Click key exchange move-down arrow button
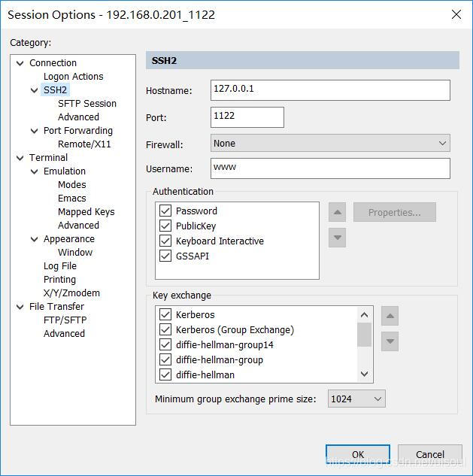473x476 pixels. tap(390, 341)
